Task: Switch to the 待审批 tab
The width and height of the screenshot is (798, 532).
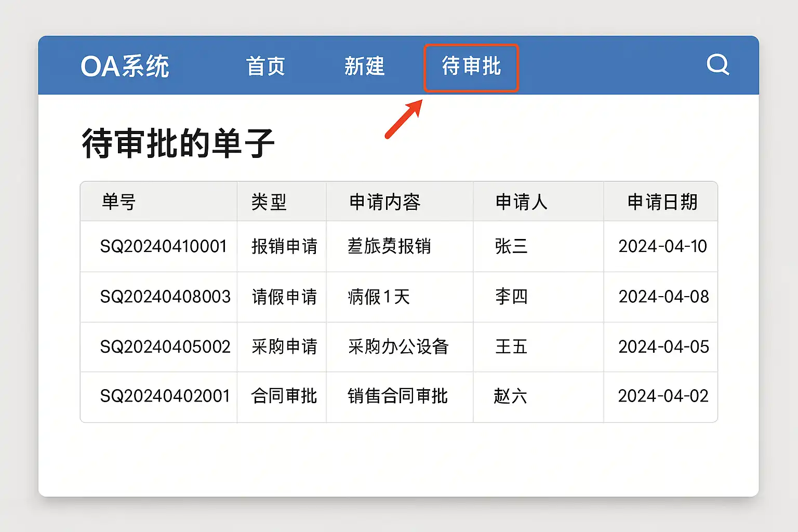Action: [471, 66]
